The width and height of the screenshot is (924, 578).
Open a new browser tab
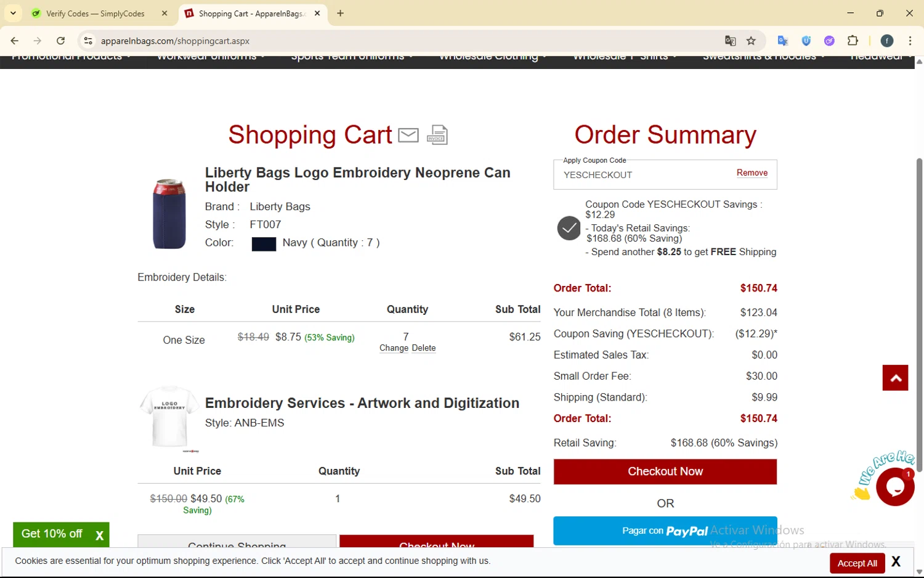tap(341, 13)
